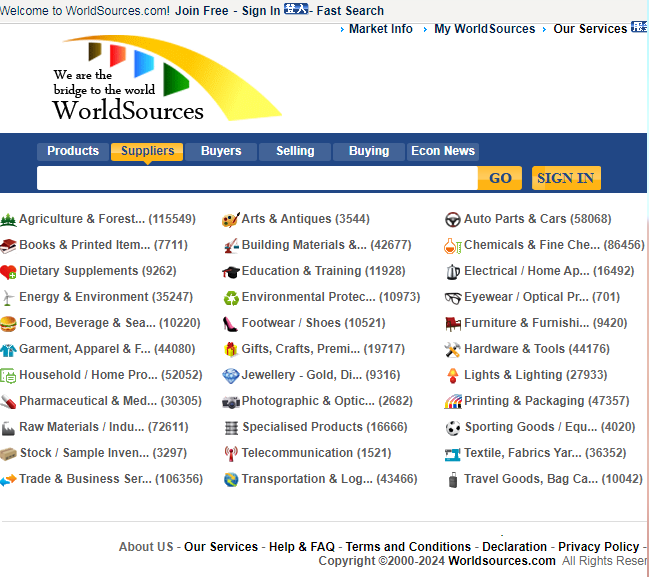Switch to the Selling tab

coord(295,151)
